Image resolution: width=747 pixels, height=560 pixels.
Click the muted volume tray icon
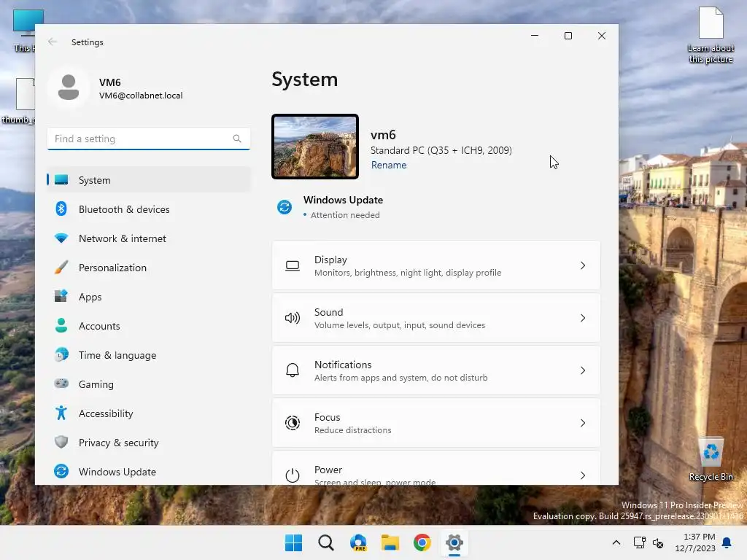[x=658, y=542]
